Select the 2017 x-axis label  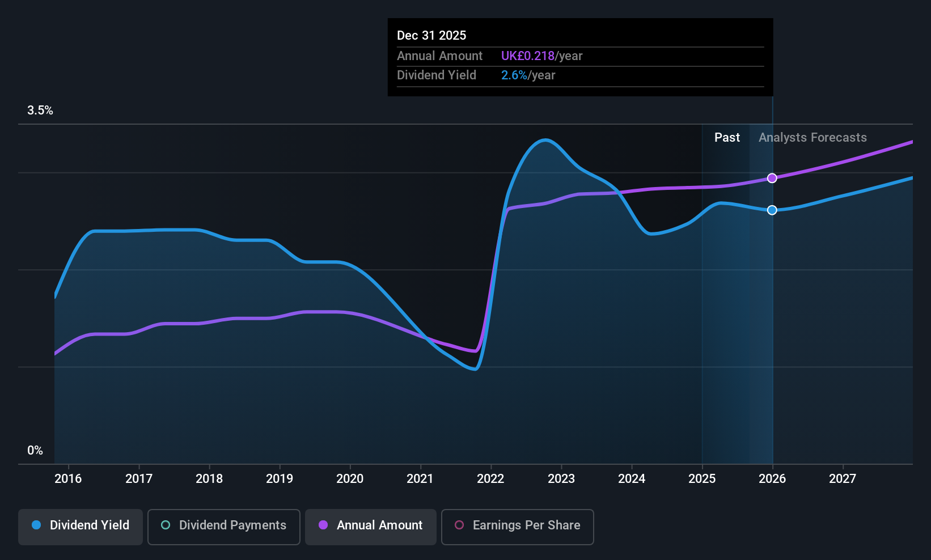coord(139,478)
